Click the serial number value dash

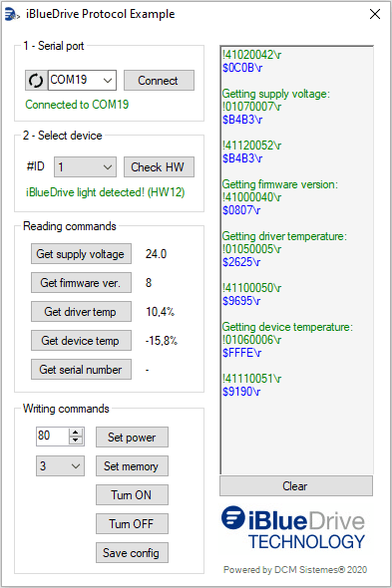pyautogui.click(x=148, y=370)
